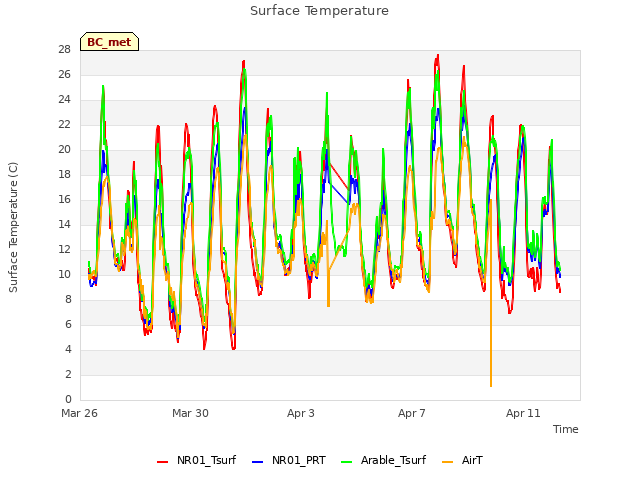Image resolution: width=640 pixels, height=480 pixels.
Task: Click the red NR01_Tsurf legend swatch
Action: (x=162, y=462)
